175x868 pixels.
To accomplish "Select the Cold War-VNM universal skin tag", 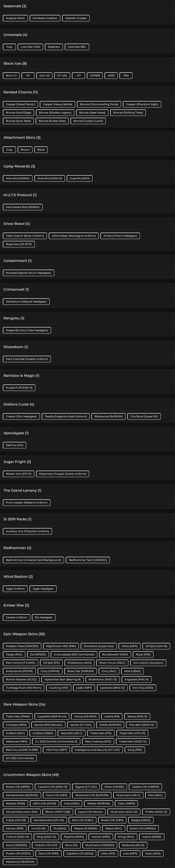I will (x=30, y=47).
